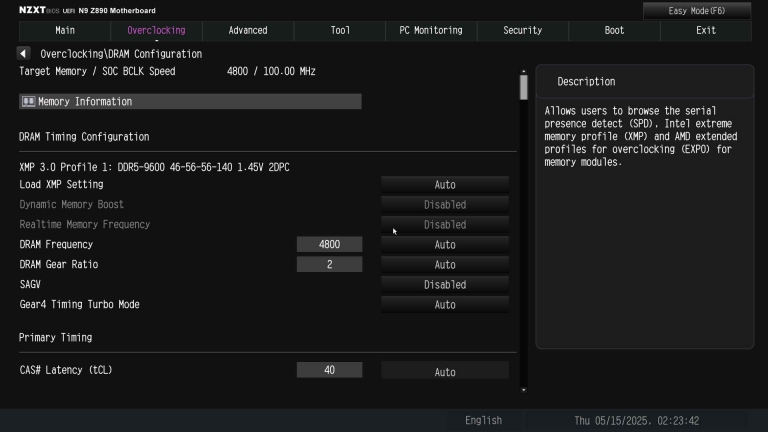The height and width of the screenshot is (432, 768).
Task: Select CAS# Latency (tCL) label
Action: pyautogui.click(x=66, y=370)
